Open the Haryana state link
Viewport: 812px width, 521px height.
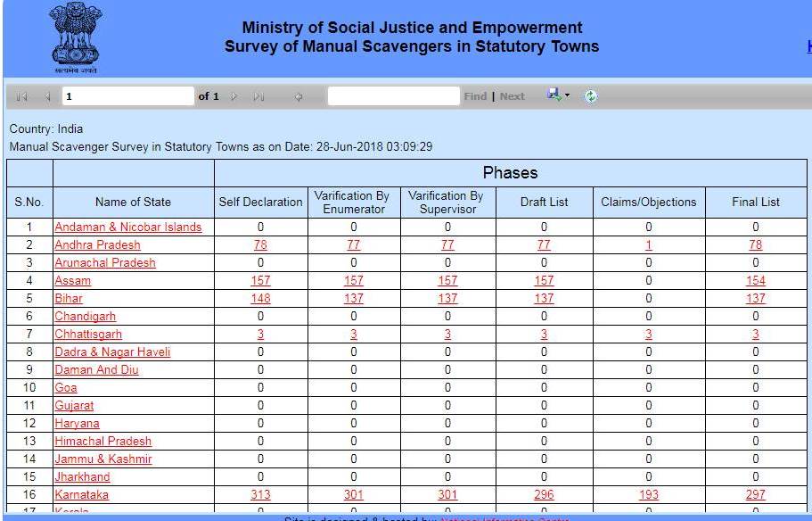pyautogui.click(x=77, y=424)
